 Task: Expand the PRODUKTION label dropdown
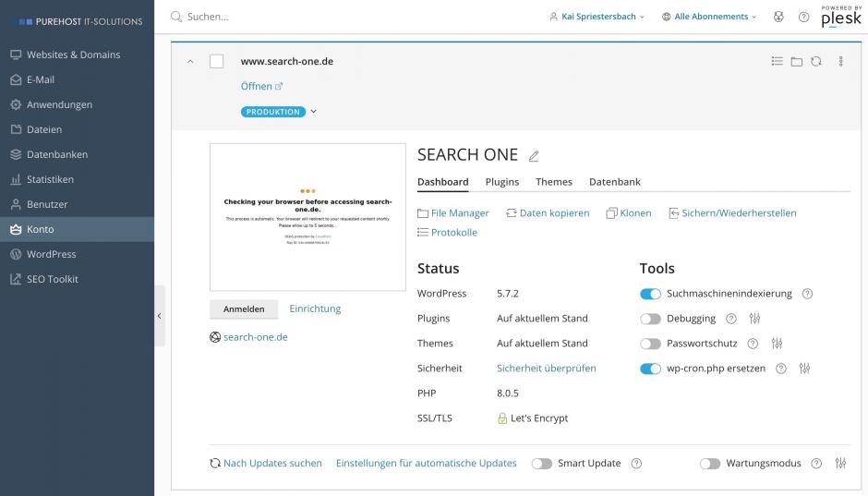point(313,112)
